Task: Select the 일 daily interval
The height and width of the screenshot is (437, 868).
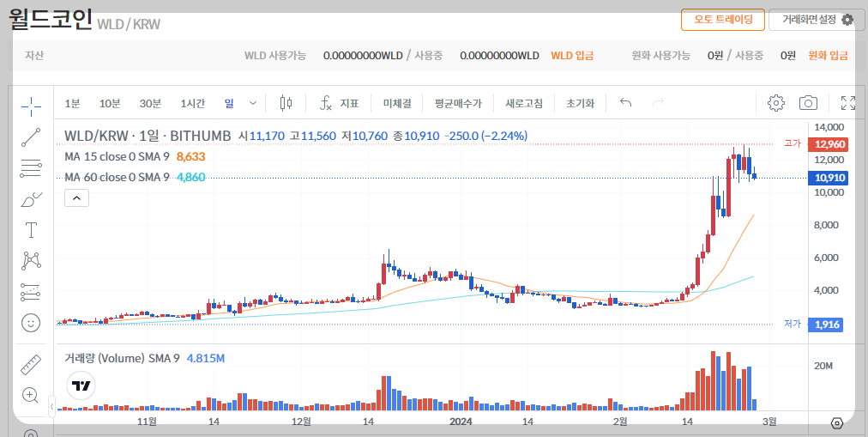Action: [x=229, y=103]
